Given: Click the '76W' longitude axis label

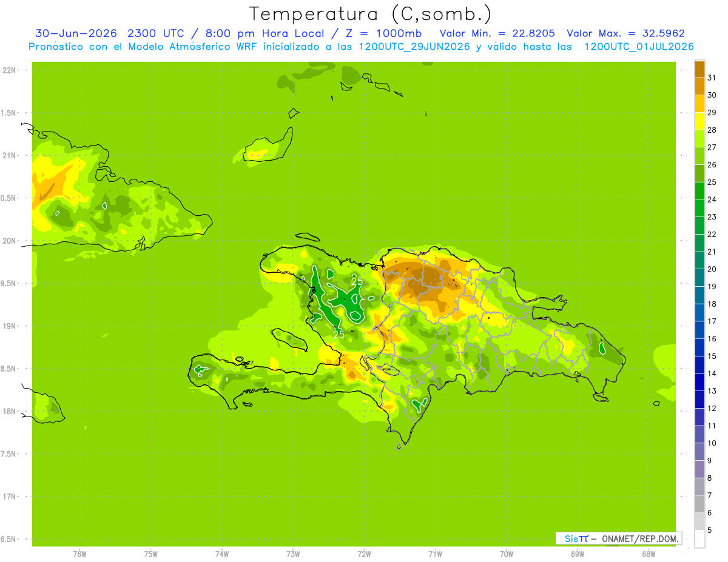Looking at the screenshot, I should tap(79, 554).
